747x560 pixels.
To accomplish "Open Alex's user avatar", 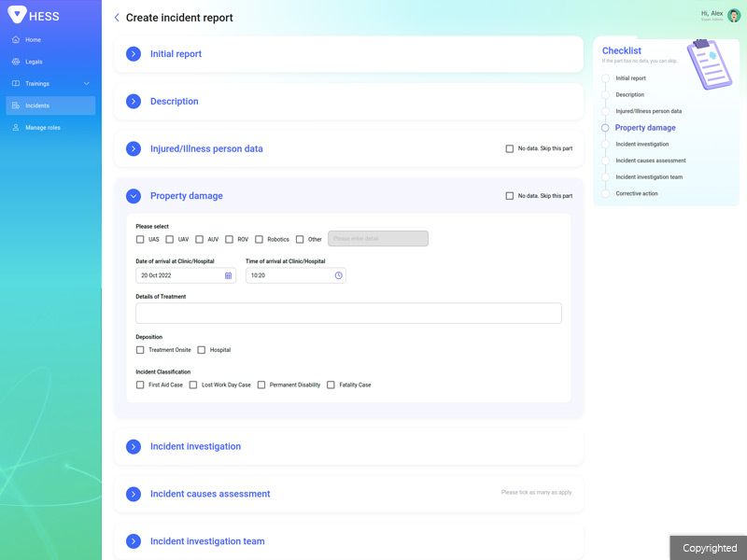I will tap(734, 16).
